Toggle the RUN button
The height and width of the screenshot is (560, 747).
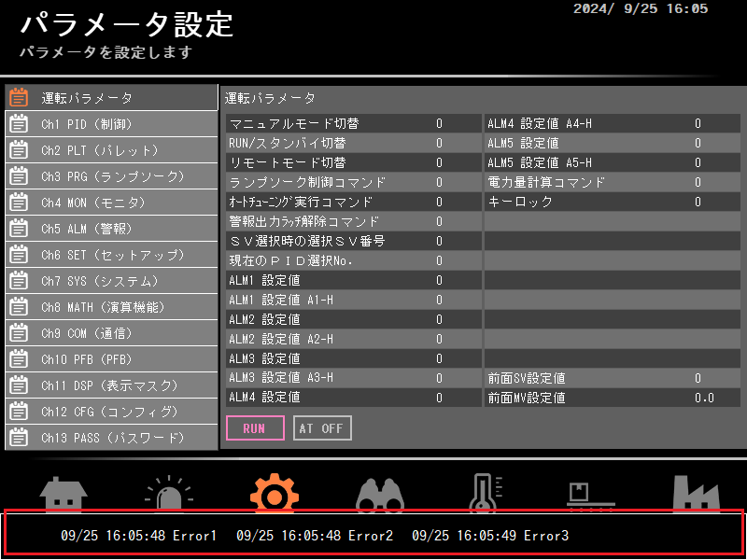(254, 428)
